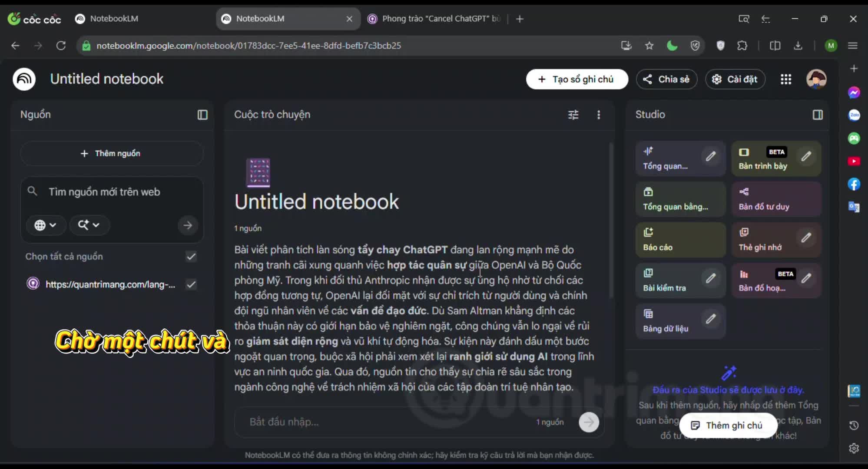Screen dimensions: 868x469
Task: Click Tạo sổ ghi chú button
Action: point(577,79)
